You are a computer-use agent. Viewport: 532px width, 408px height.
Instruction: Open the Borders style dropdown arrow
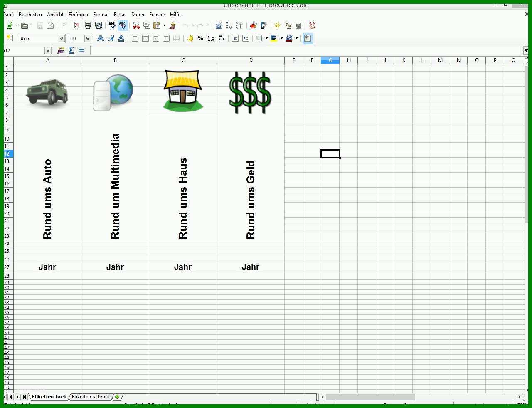click(266, 38)
